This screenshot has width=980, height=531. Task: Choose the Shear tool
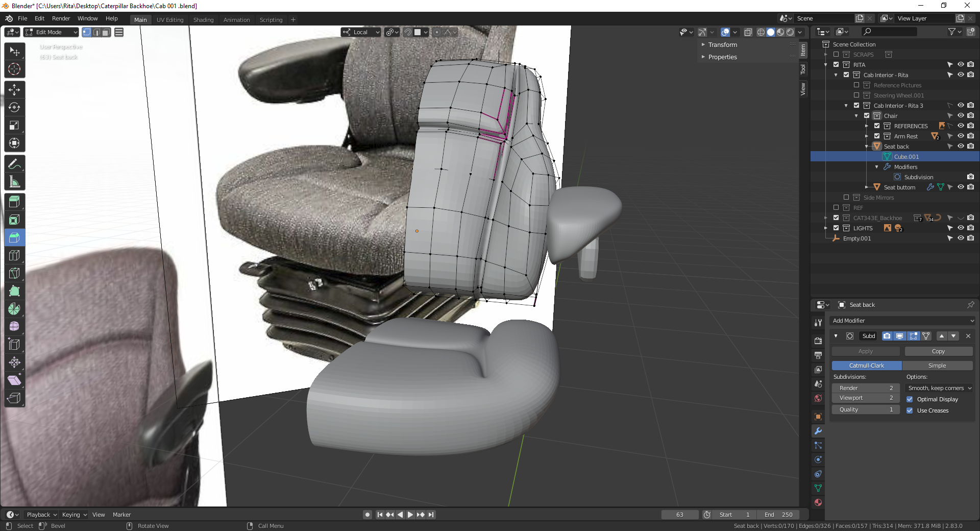click(14, 380)
